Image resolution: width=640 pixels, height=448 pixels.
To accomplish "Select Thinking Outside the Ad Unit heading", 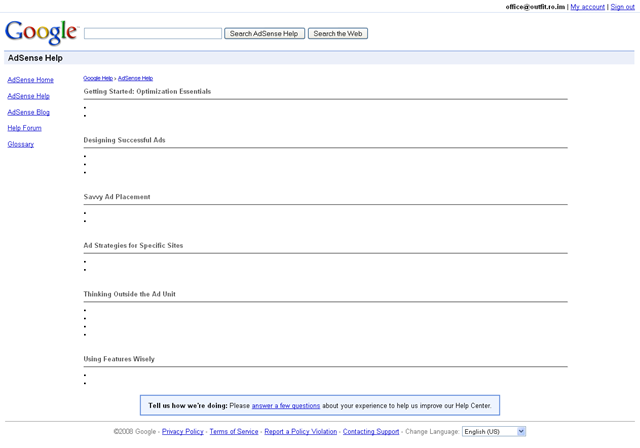I will pos(130,294).
